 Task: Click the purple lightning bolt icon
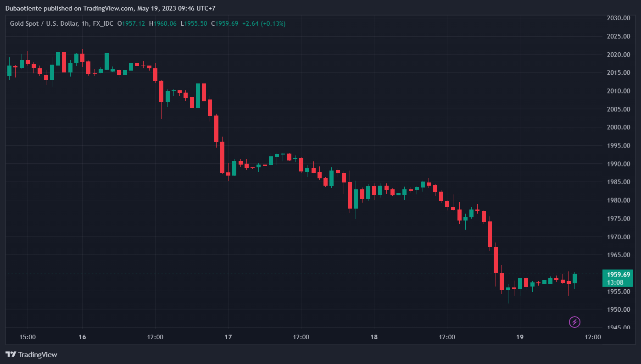[574, 322]
